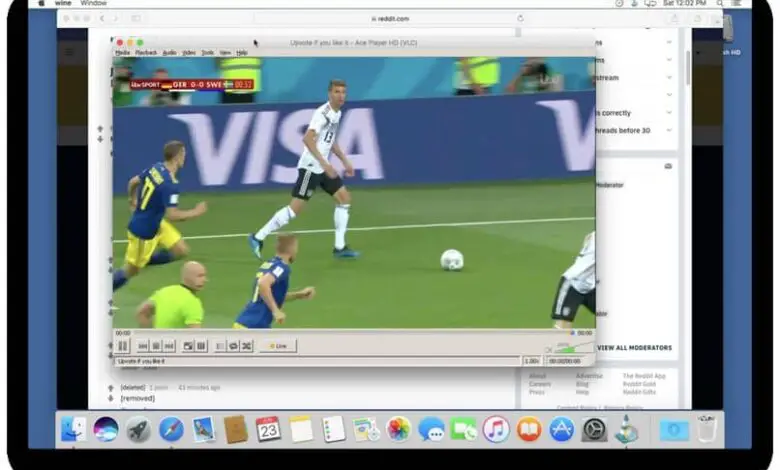Open FaceTime from the Dock
Viewport: 780px width, 470px height.
[463, 429]
